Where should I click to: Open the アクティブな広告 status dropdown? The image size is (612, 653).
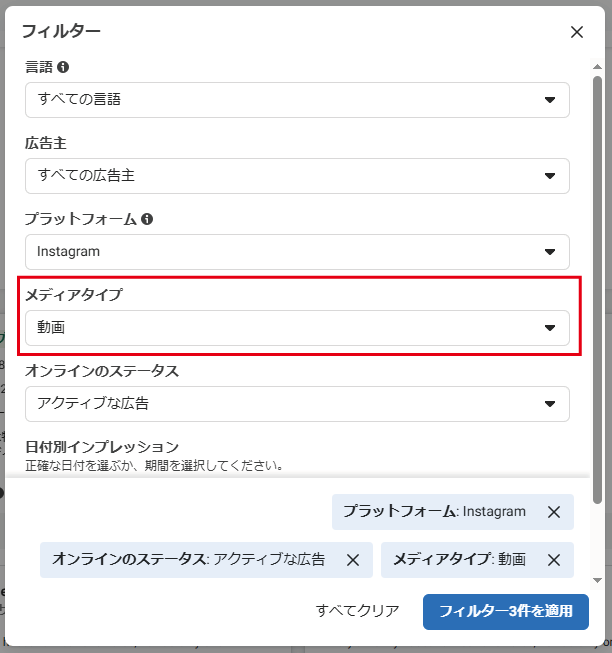click(297, 404)
